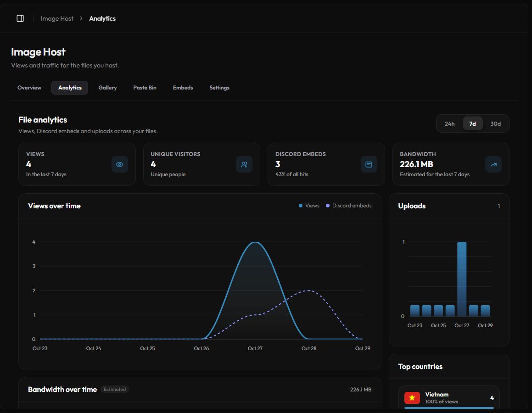The height and width of the screenshot is (413, 532).
Task: Click the Vietnam views progress bar
Action: [449, 408]
